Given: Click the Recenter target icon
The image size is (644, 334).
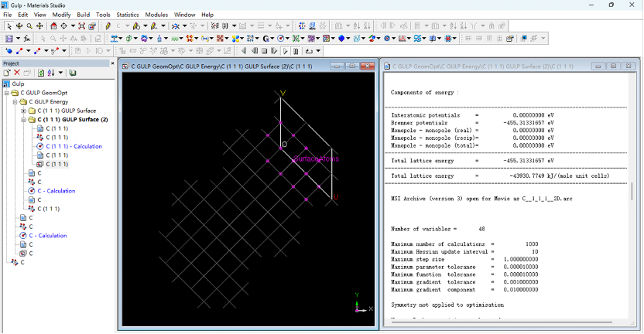Looking at the screenshot, I should (63, 26).
